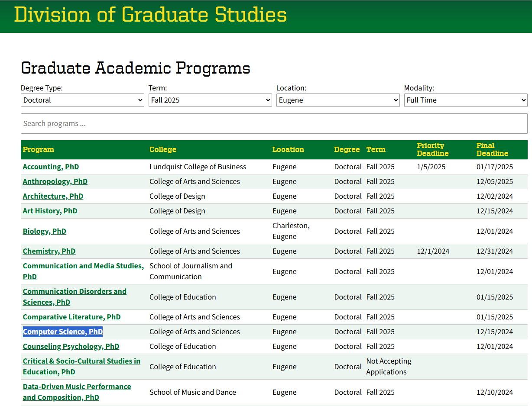Open the Biology, PhD program

tap(44, 231)
